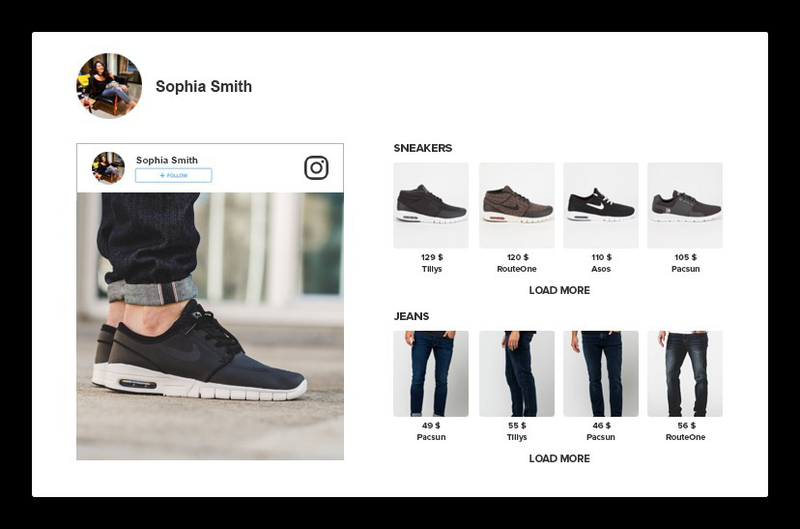
Task: Click the Asos store label
Action: click(x=601, y=269)
